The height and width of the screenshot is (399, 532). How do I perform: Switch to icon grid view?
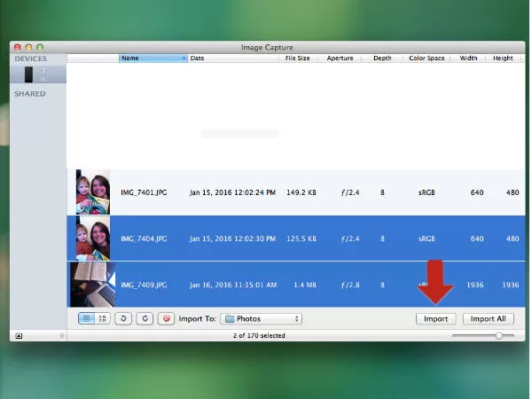coord(103,318)
